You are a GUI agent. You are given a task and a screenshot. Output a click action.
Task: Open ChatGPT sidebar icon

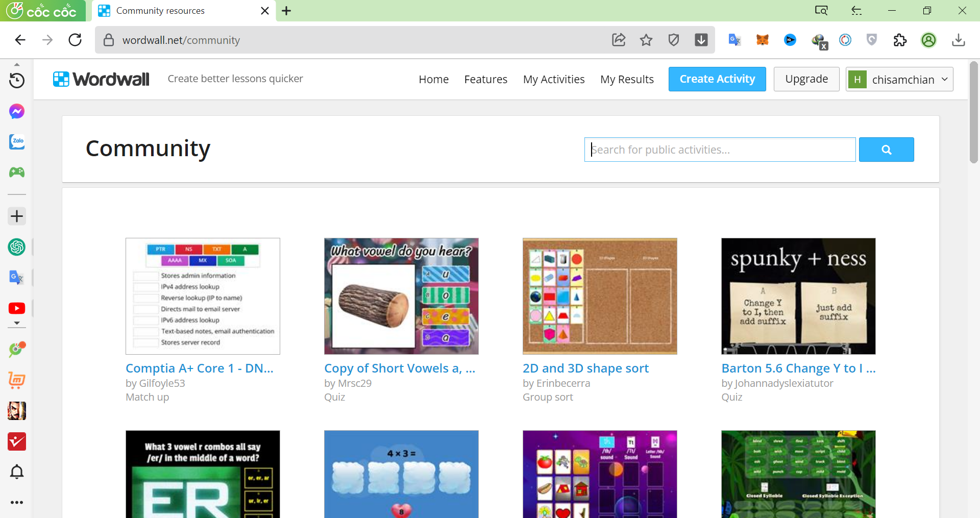click(17, 247)
